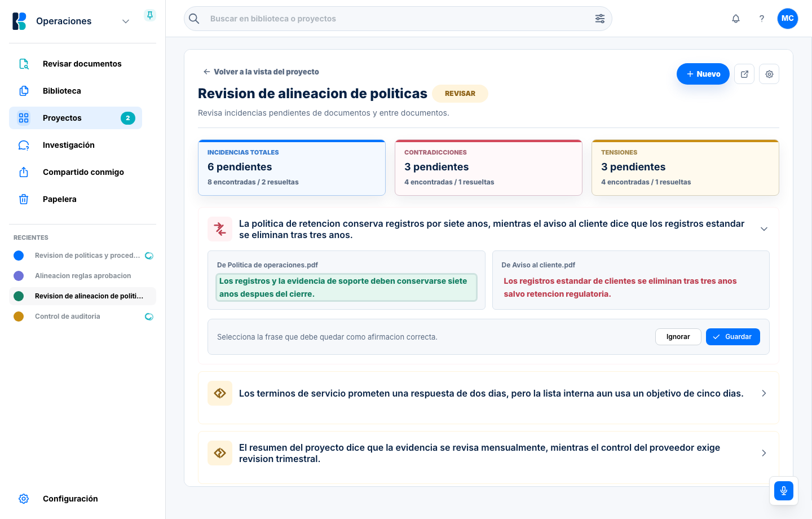812x519 pixels.
Task: Click the Papelera trash icon
Action: pos(24,199)
